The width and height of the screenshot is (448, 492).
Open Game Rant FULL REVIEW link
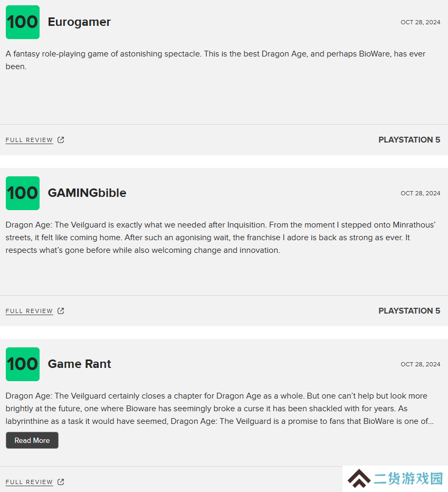pyautogui.click(x=29, y=482)
